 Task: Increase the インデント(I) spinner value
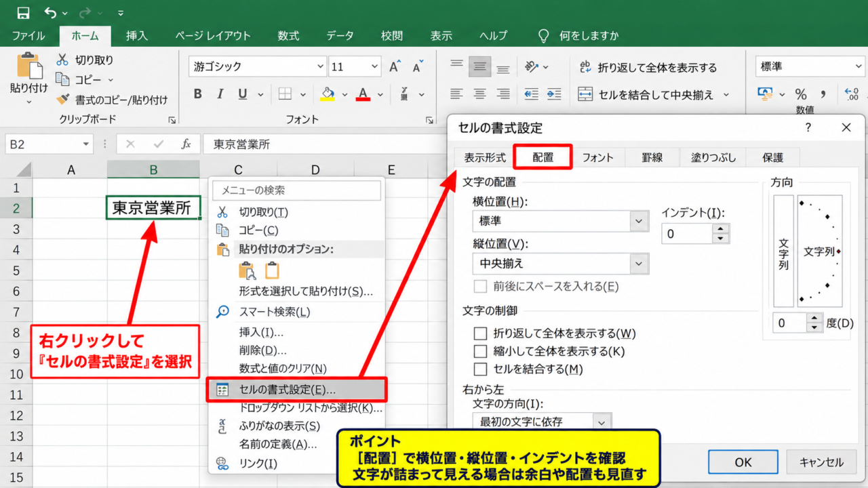tap(721, 229)
